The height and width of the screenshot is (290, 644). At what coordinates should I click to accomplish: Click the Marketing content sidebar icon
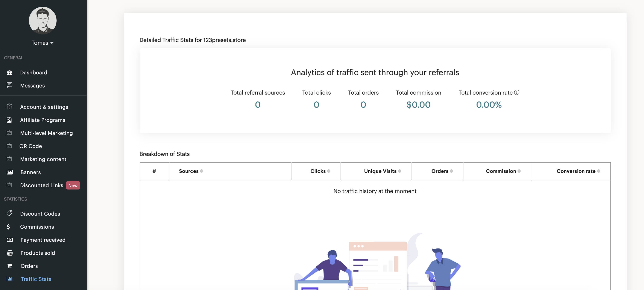[x=9, y=159]
